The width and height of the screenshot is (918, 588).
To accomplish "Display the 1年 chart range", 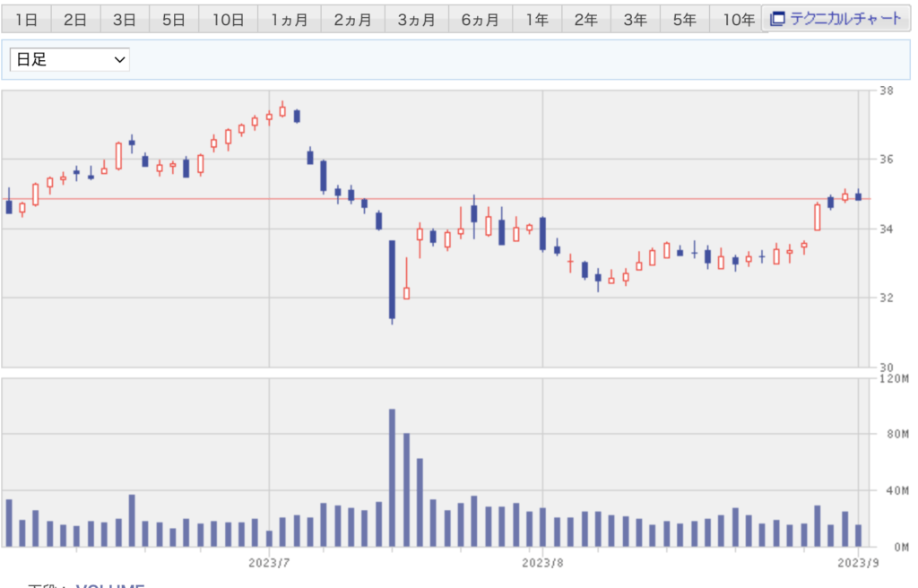I will [x=538, y=19].
